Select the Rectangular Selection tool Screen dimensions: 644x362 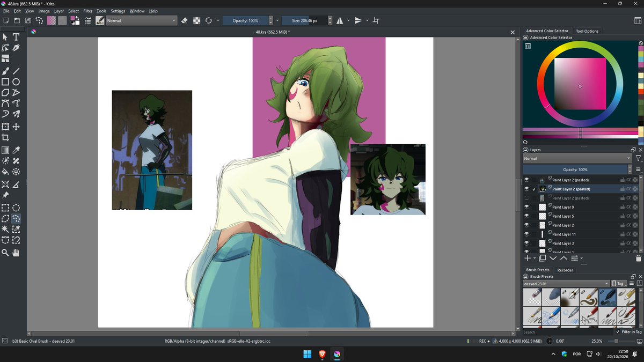point(5,208)
